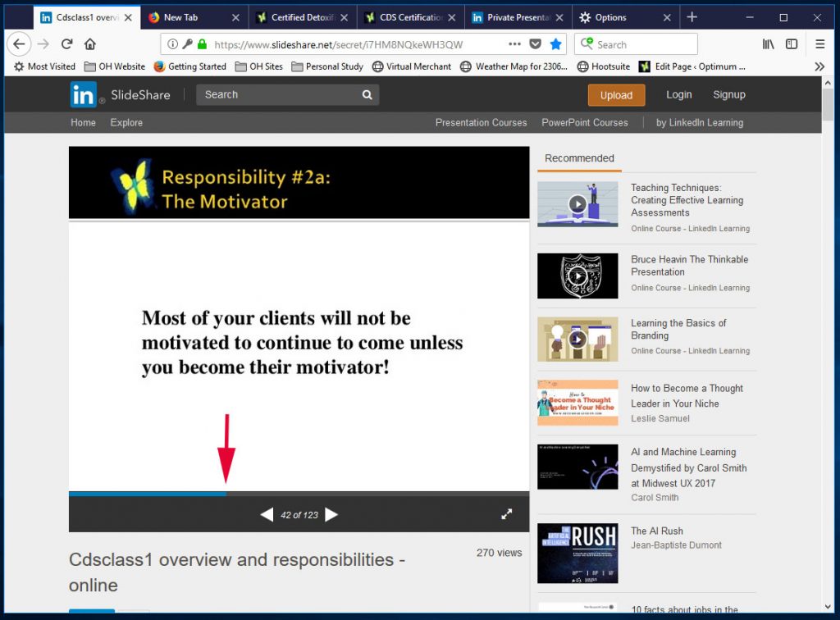Go back using previous slide arrow
Viewport: 840px width, 620px height.
click(x=267, y=514)
